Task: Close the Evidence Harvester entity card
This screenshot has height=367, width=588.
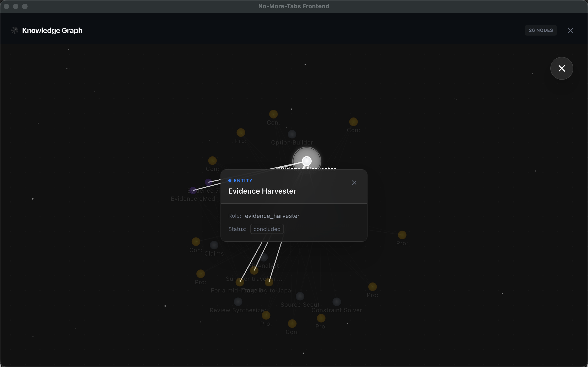Action: click(354, 183)
